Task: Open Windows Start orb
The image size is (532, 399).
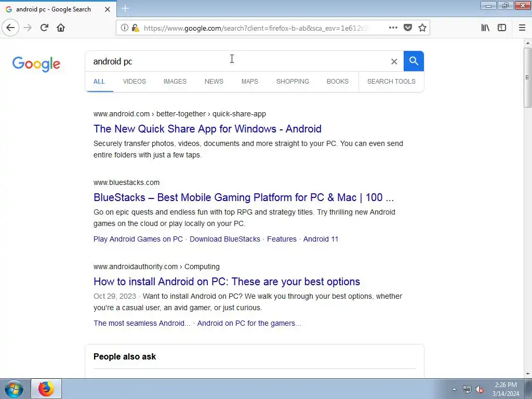Action: (14, 389)
